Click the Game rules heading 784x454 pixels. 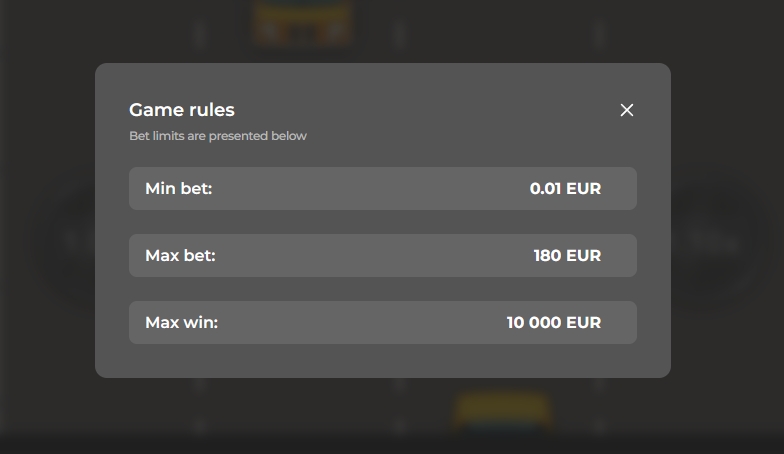point(182,110)
